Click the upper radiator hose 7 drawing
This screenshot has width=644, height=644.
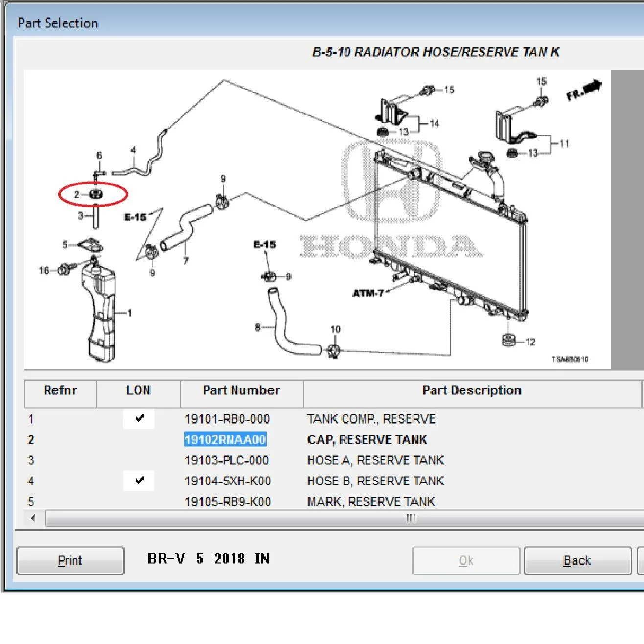click(x=186, y=229)
